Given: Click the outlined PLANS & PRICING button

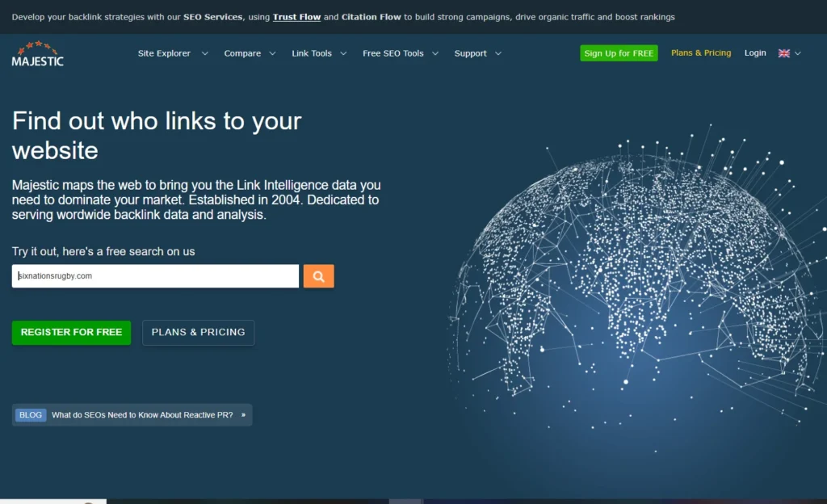Looking at the screenshot, I should click(198, 332).
